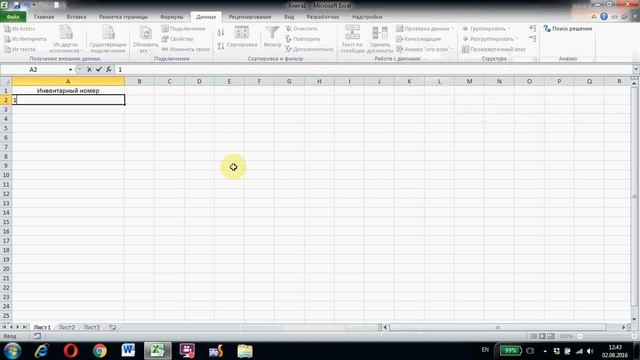The image size is (640, 360).
Task: Open What-If Analysis (Анализ "что если") dropdown
Action: click(452, 49)
